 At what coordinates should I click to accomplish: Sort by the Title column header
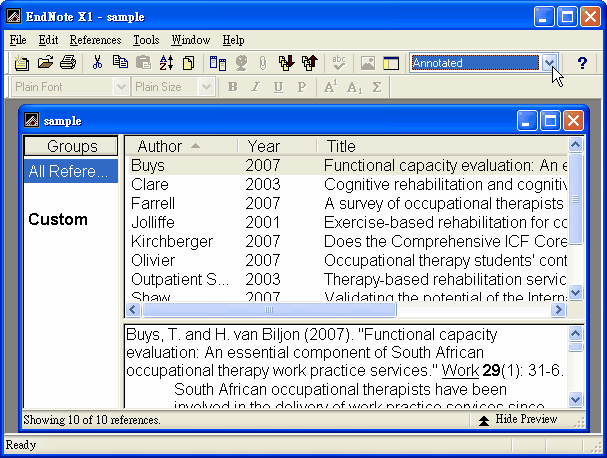(442, 146)
